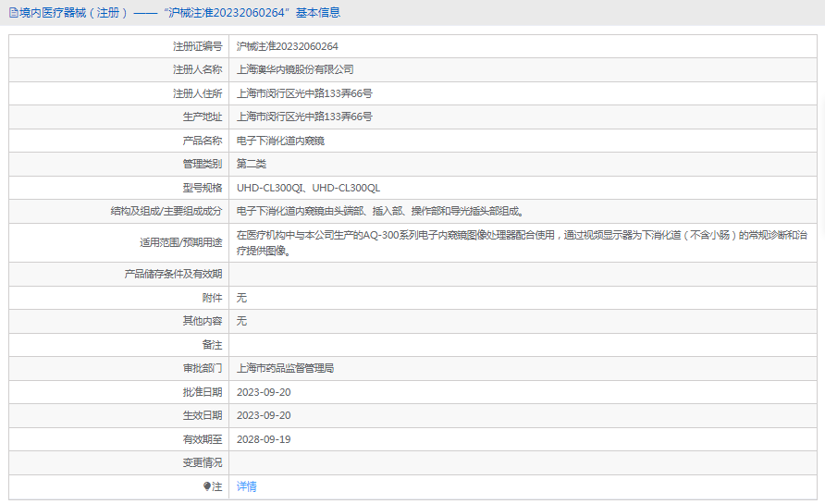Select registration number 沪械注准20232060264 value
This screenshot has height=504, width=825.
(x=288, y=46)
